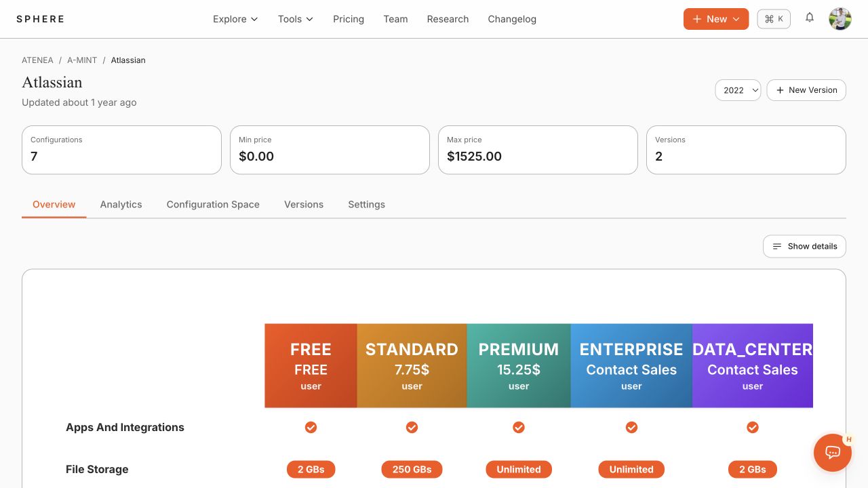The image size is (868, 488).
Task: Expand the Tools menu
Action: 296,19
